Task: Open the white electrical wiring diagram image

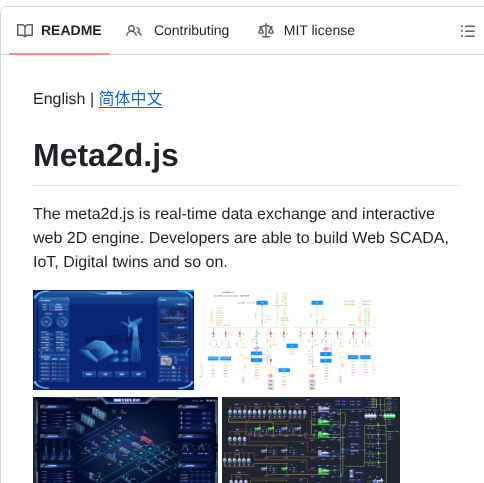Action: tap(289, 340)
